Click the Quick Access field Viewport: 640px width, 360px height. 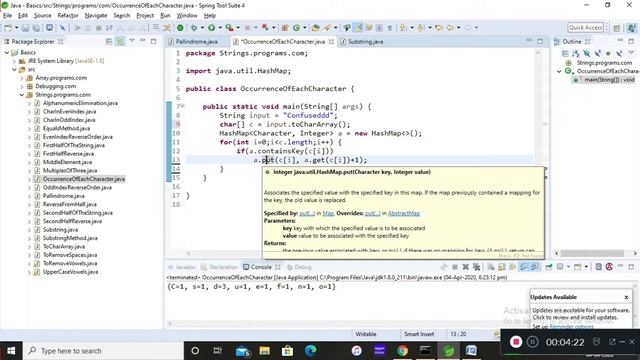pyautogui.click(x=585, y=27)
